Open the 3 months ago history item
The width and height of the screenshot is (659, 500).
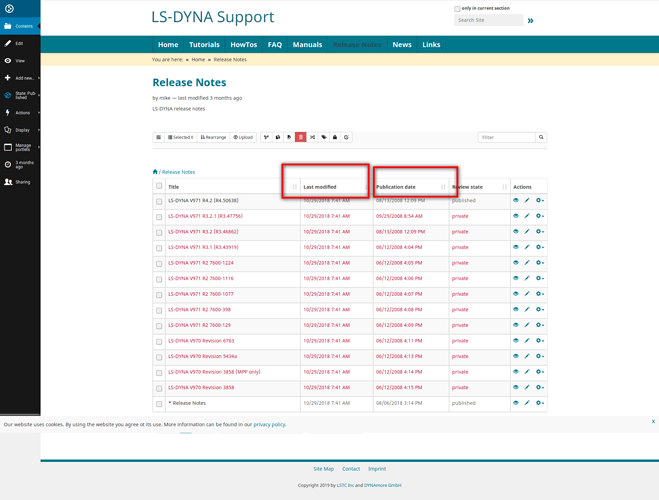20,165
